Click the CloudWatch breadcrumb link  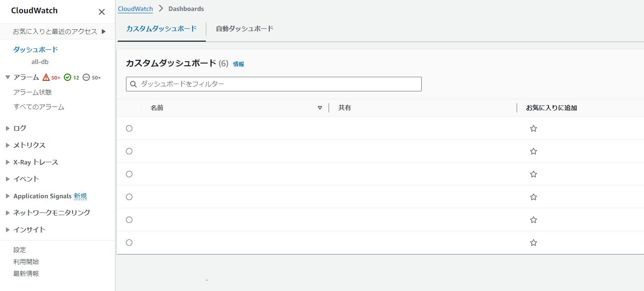tap(135, 9)
